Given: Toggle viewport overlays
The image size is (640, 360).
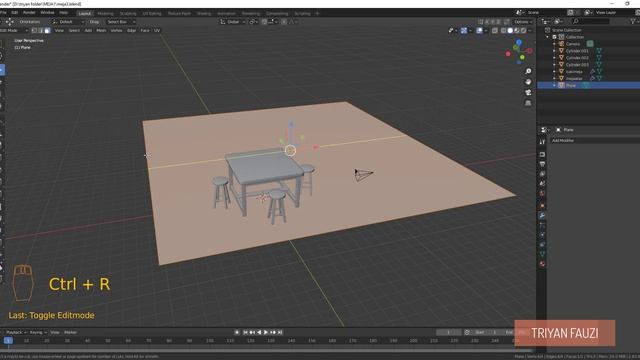Looking at the screenshot, I should click(480, 31).
